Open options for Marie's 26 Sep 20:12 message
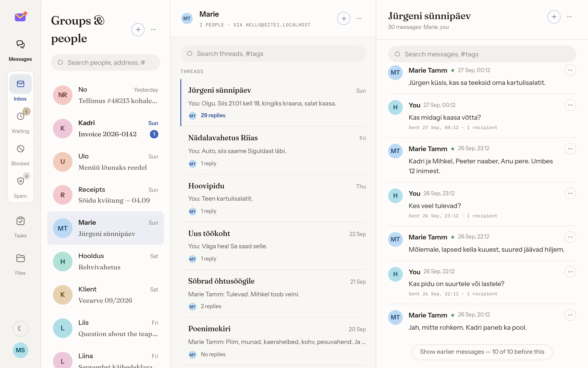 [x=570, y=315]
